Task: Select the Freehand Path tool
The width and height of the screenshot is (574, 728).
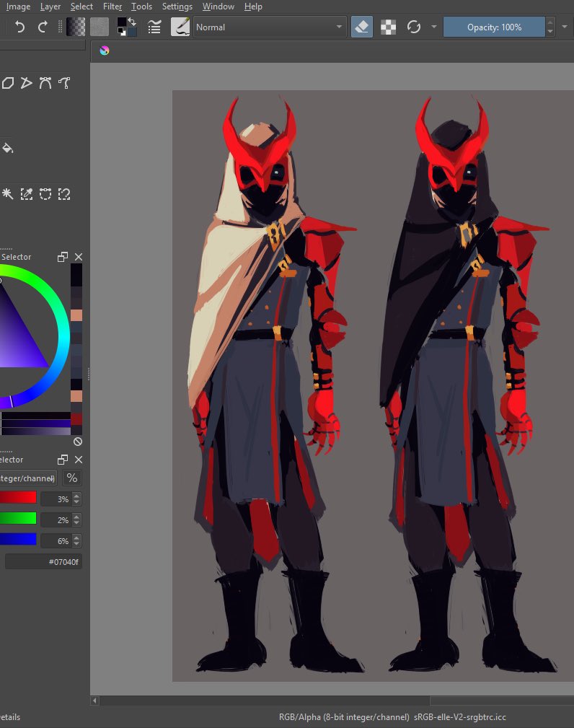Action: pos(64,83)
